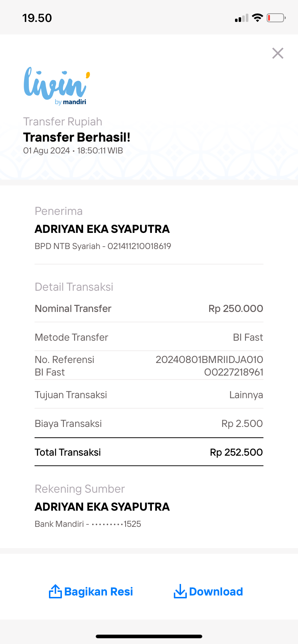The height and width of the screenshot is (644, 298).
Task: Tap the cellular signal bars
Action: coord(241,18)
